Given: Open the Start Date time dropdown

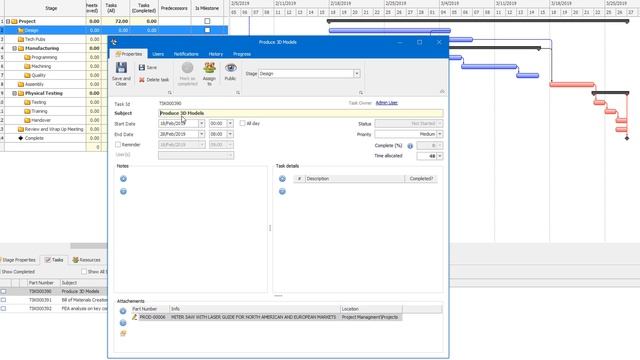Looking at the screenshot, I should [230, 123].
